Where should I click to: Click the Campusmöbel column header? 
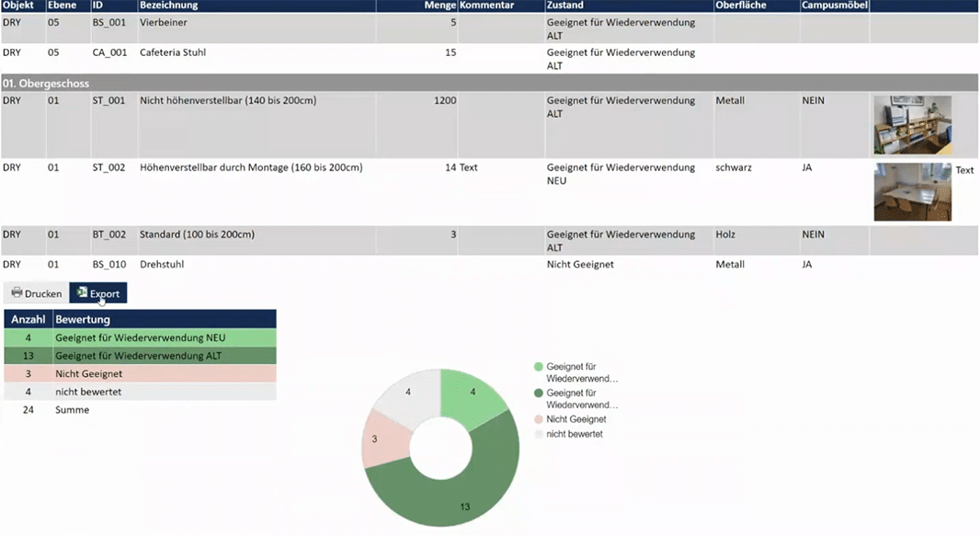tap(833, 6)
